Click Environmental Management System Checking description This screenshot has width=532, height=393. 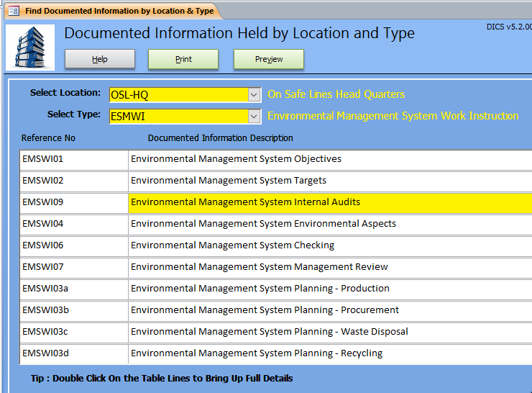point(330,246)
